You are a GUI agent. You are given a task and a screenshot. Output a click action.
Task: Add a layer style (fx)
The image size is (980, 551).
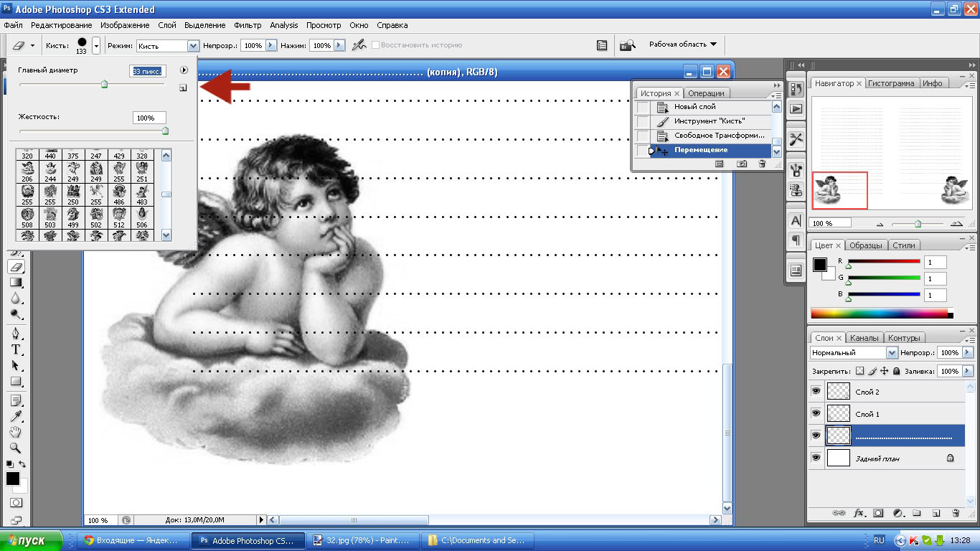click(x=859, y=513)
